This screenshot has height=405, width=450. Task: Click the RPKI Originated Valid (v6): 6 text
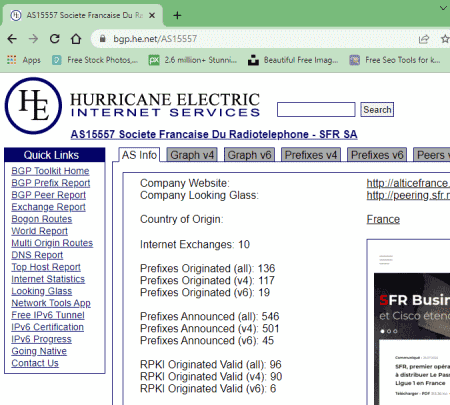[208, 388]
